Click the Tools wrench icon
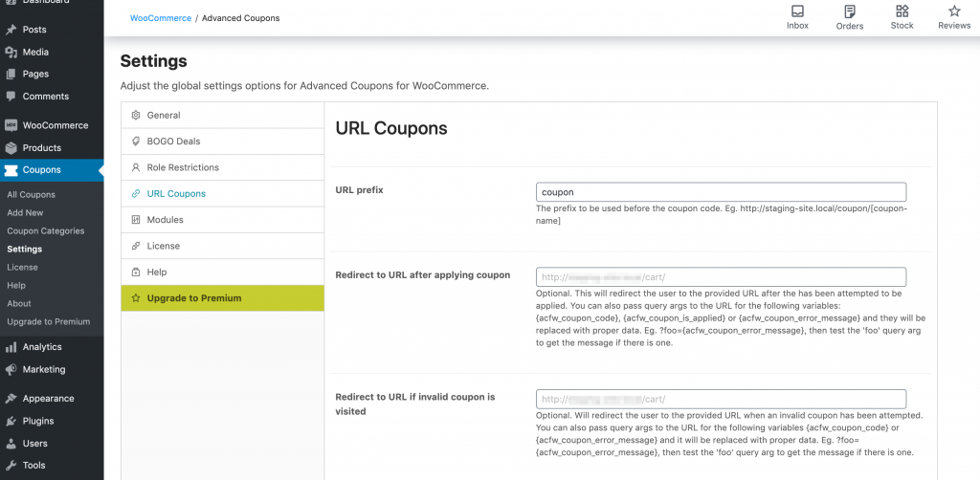Viewport: 980px width, 480px height. (x=11, y=465)
